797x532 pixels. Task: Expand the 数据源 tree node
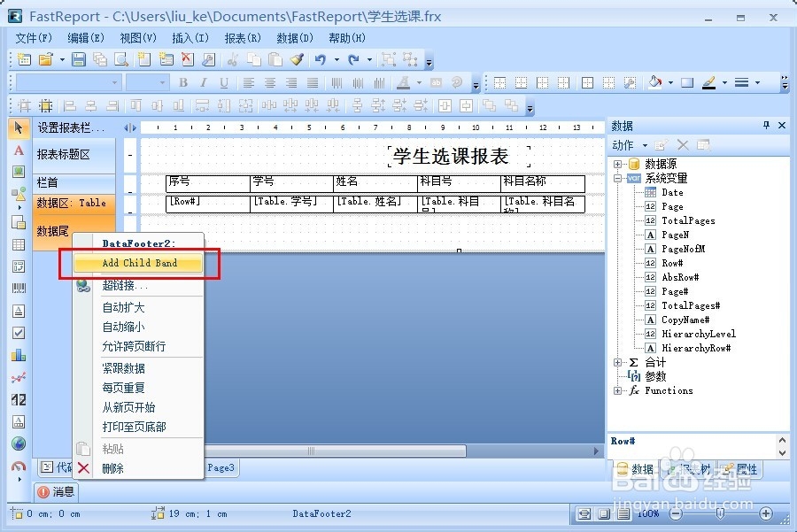pyautogui.click(x=617, y=163)
